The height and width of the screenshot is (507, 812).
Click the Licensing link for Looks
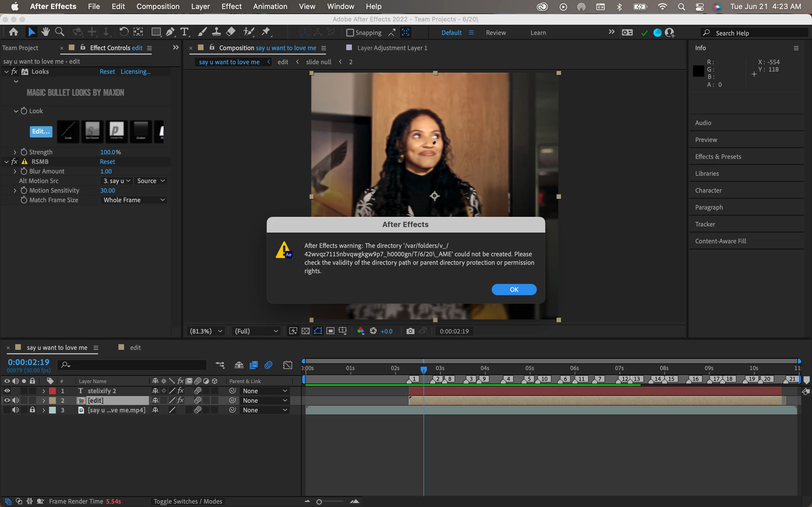click(135, 72)
